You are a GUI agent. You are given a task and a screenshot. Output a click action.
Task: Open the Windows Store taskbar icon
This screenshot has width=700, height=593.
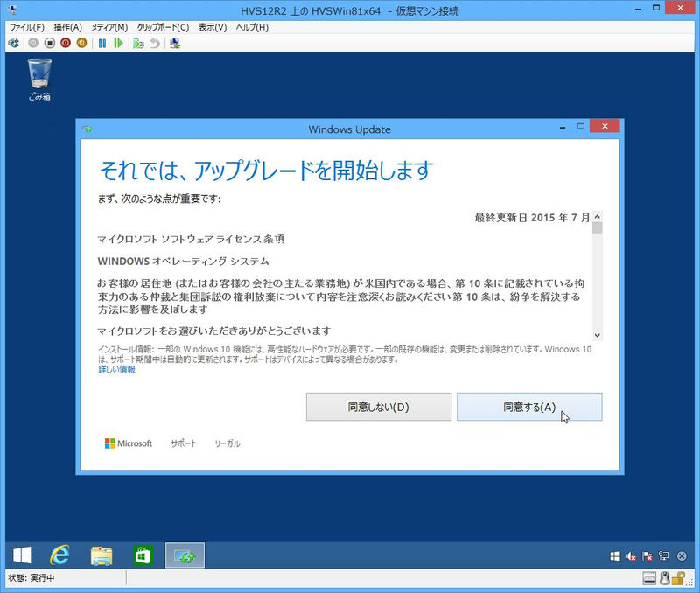pyautogui.click(x=143, y=555)
